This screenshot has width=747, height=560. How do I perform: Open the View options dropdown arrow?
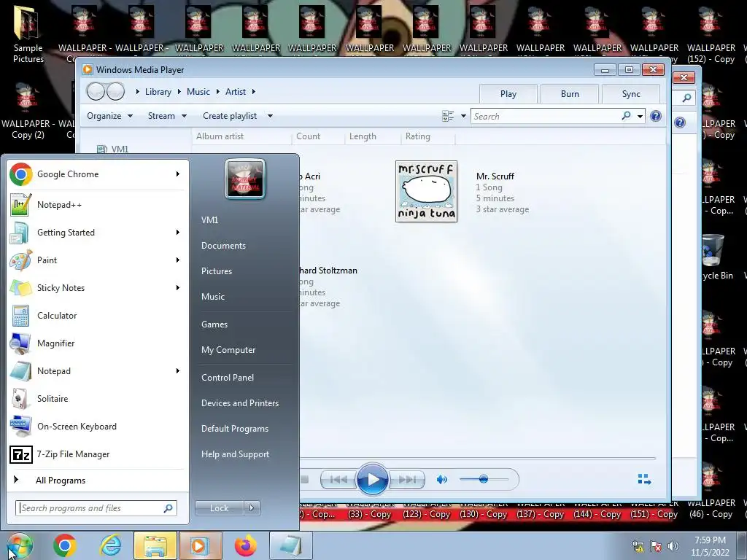(x=463, y=116)
